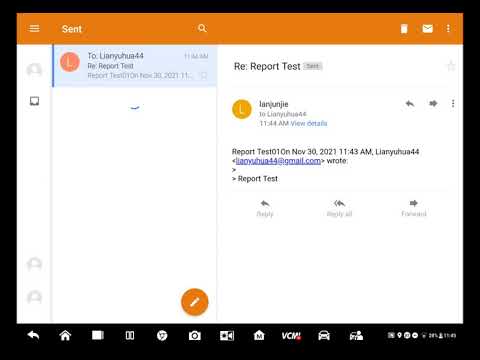The height and width of the screenshot is (360, 480).
Task: Open the VCI connection status icon
Action: [291, 336]
